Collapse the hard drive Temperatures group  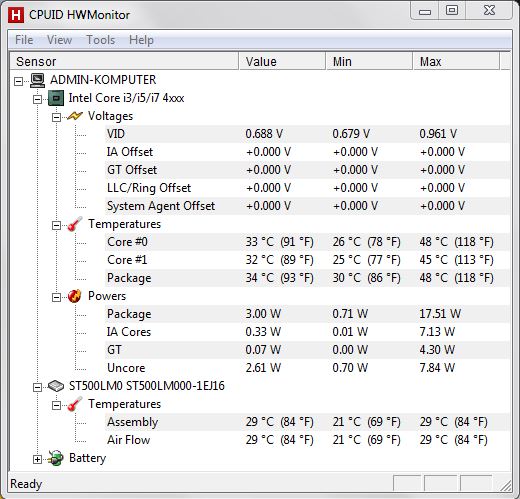click(x=56, y=405)
